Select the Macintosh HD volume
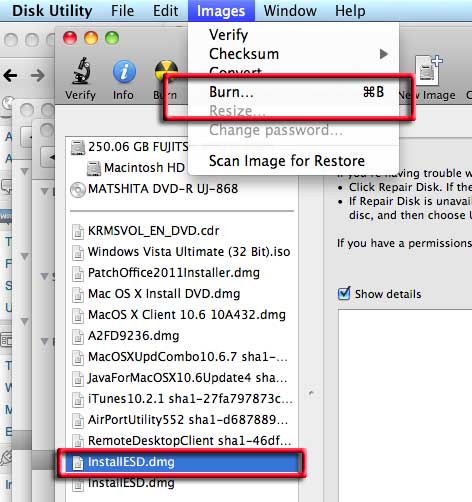Screen dimensions: 472x502 click(x=136, y=168)
